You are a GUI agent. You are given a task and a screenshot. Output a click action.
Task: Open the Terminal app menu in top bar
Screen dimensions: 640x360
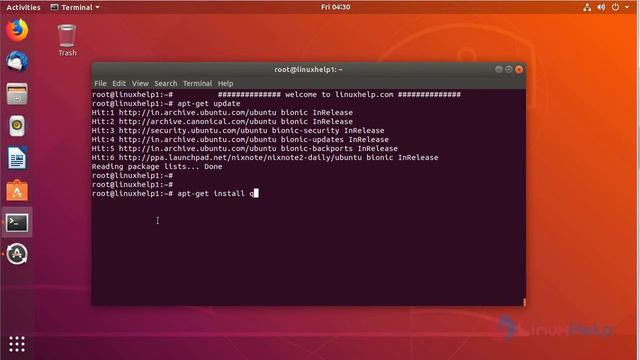click(x=75, y=7)
